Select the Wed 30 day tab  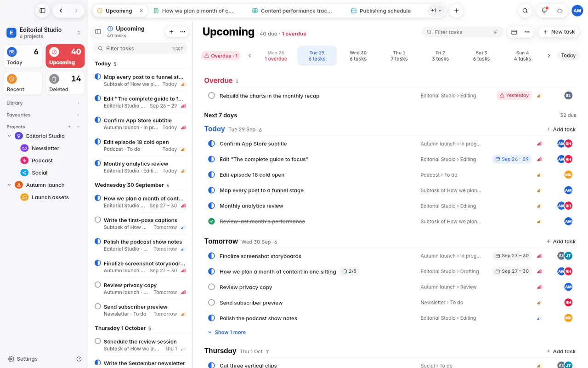[x=358, y=56]
